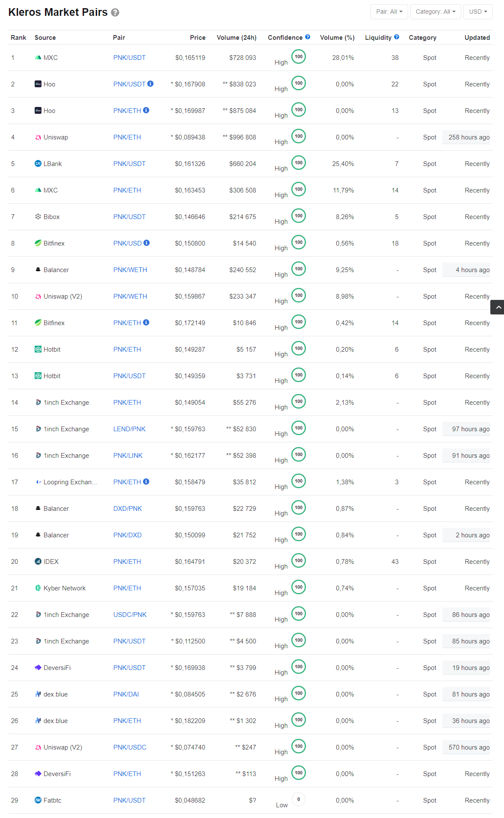The image size is (504, 818).
Task: Open the Kyber Network source name
Action: (x=65, y=588)
